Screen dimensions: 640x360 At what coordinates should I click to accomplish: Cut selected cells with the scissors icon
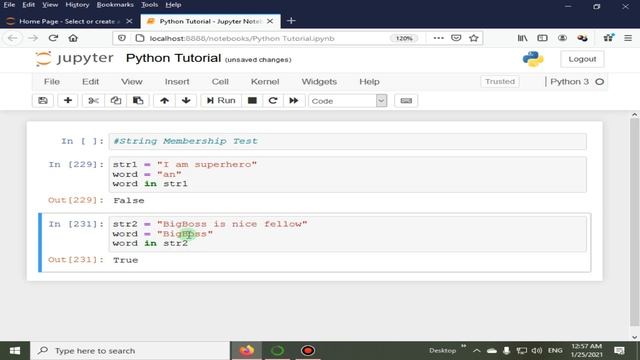(x=93, y=100)
